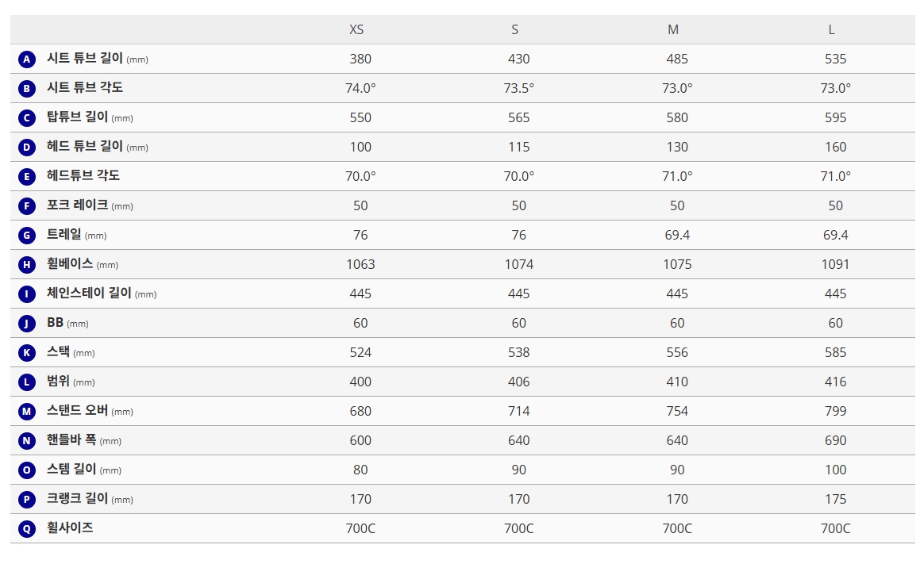
Task: Click the 포크 레이크 row label
Action: coord(77,205)
